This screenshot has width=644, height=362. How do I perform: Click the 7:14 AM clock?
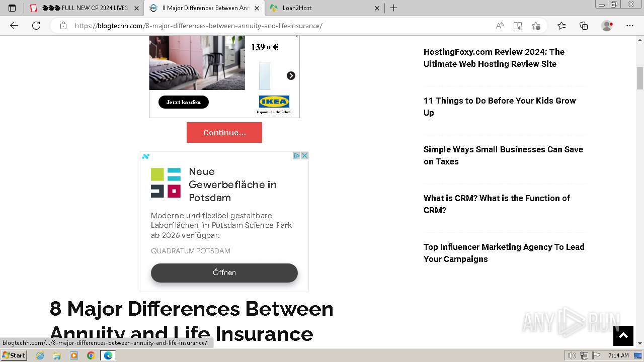pyautogui.click(x=618, y=355)
